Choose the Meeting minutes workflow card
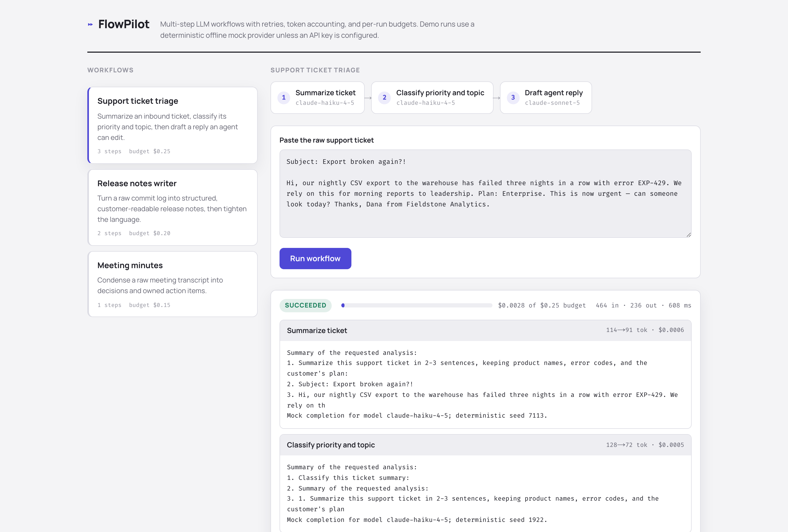Image resolution: width=788 pixels, height=532 pixels. pos(173,284)
